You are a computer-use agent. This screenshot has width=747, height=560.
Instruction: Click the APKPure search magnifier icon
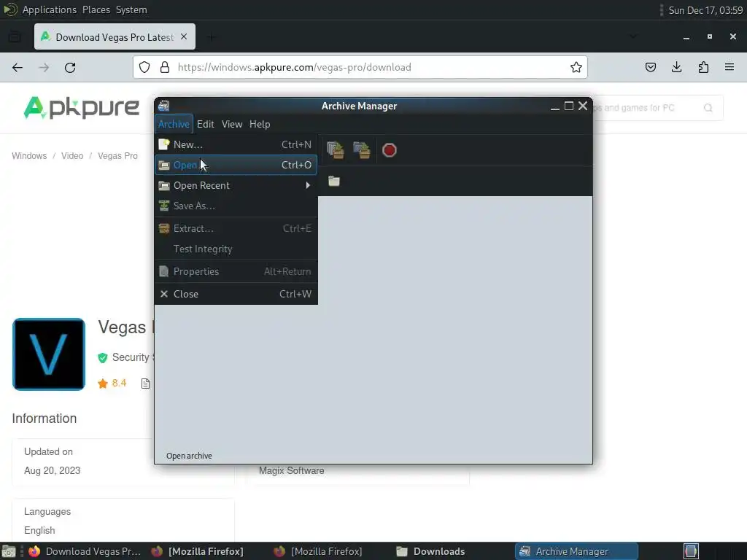coord(708,108)
